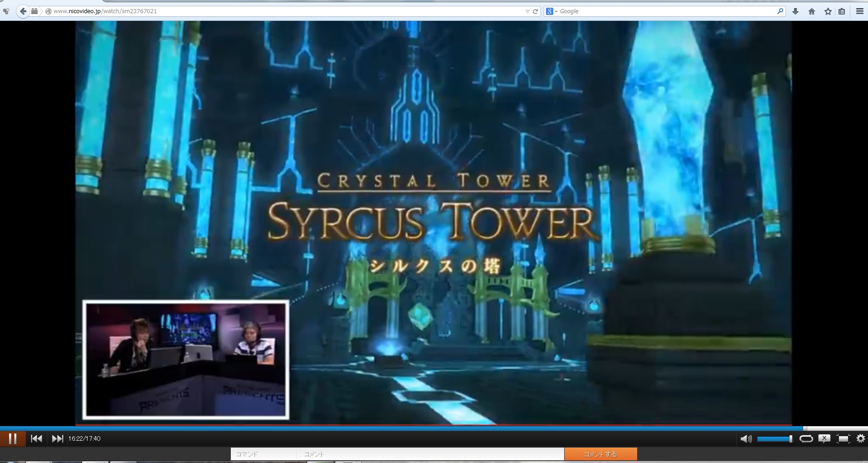Pause the video playback

tap(13, 438)
